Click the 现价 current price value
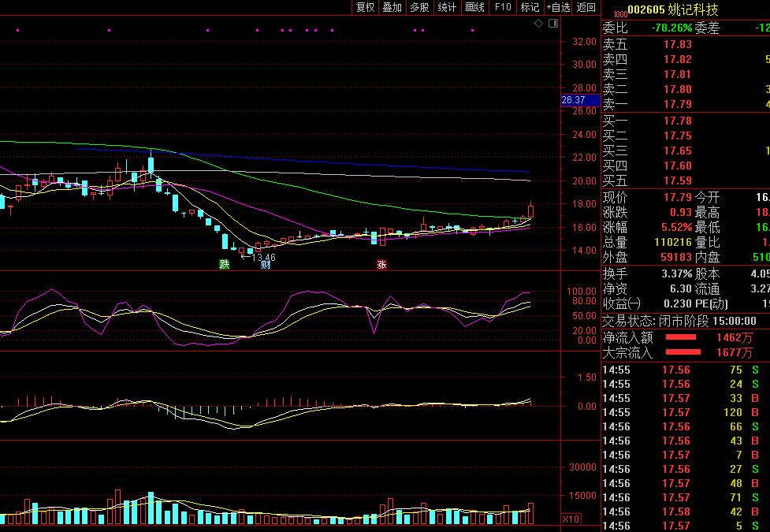 click(x=678, y=198)
